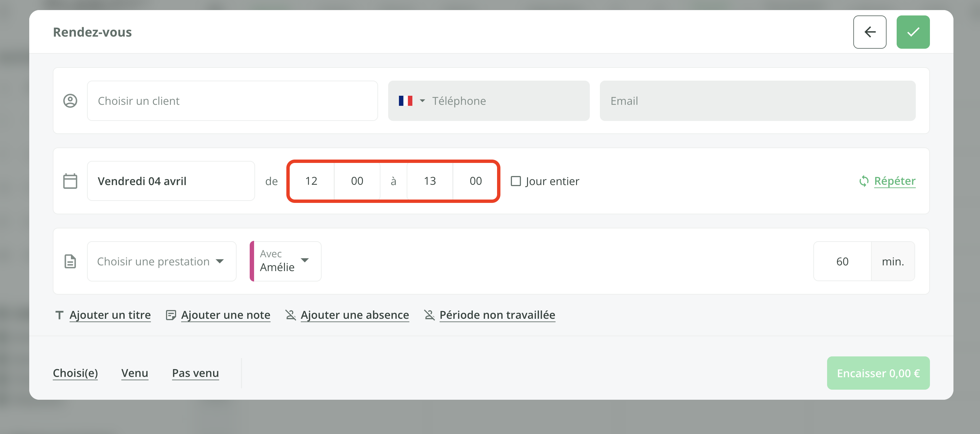
Task: Click the repeat arrows icon
Action: pos(864,181)
